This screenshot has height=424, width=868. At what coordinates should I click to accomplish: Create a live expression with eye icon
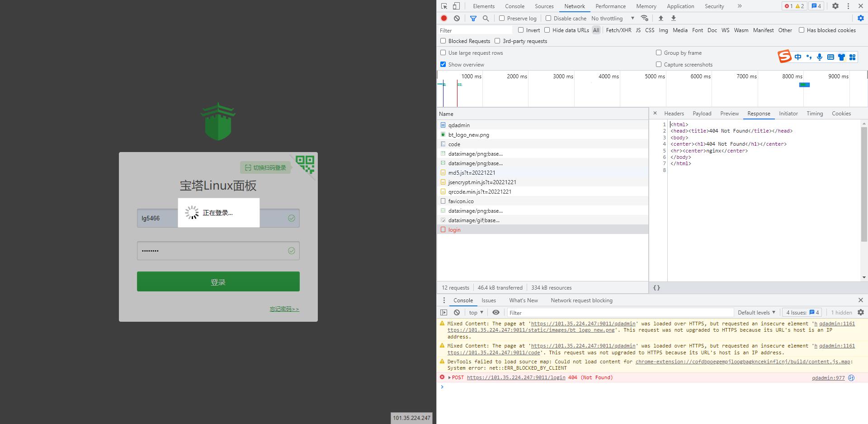pyautogui.click(x=496, y=313)
